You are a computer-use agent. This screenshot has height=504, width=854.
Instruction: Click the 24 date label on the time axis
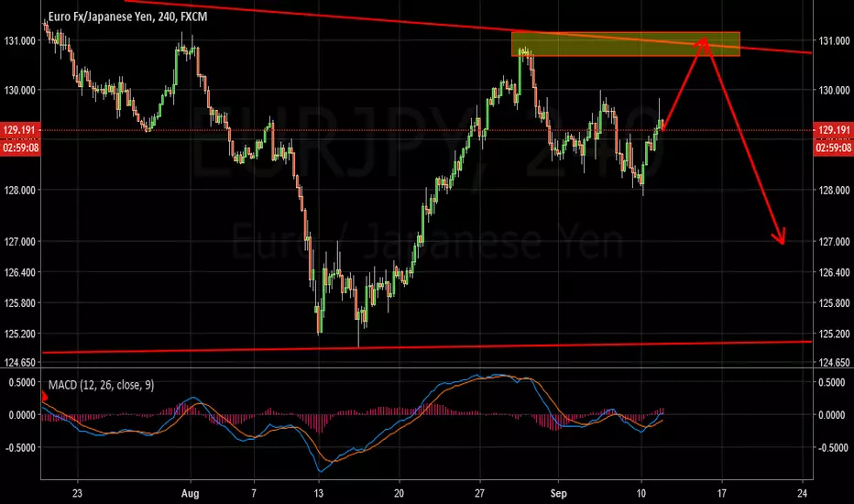802,494
